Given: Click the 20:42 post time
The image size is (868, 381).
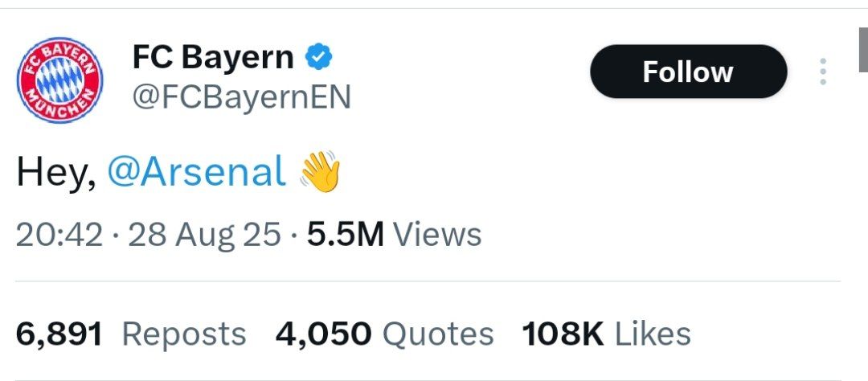Looking at the screenshot, I should click(59, 235).
